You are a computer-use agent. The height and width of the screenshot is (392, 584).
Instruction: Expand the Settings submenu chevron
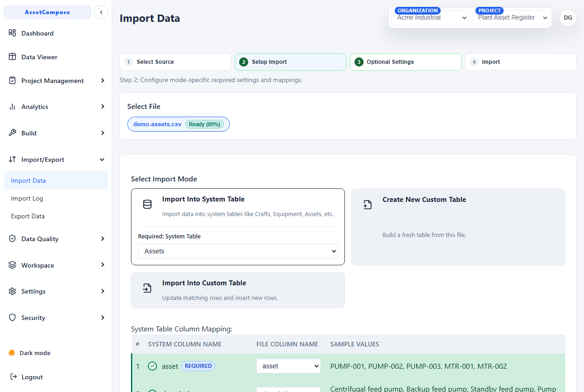click(x=103, y=291)
